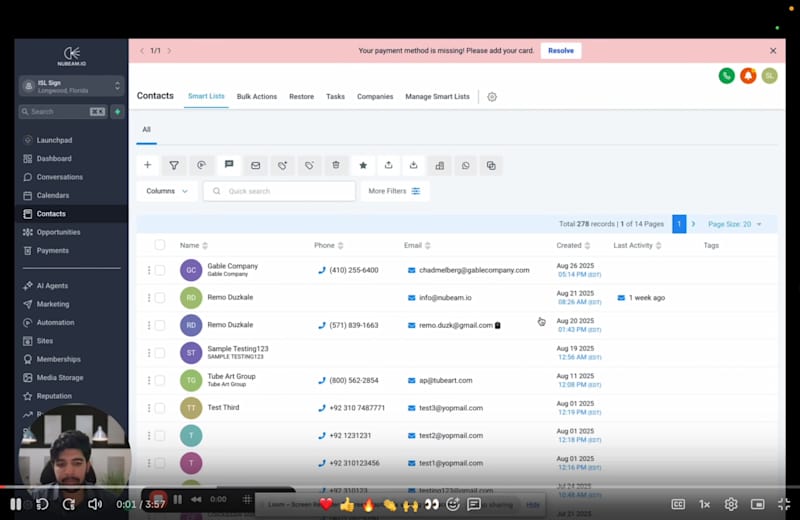The width and height of the screenshot is (800, 520).
Task: Select checkbox for Test Third row
Action: point(160,408)
